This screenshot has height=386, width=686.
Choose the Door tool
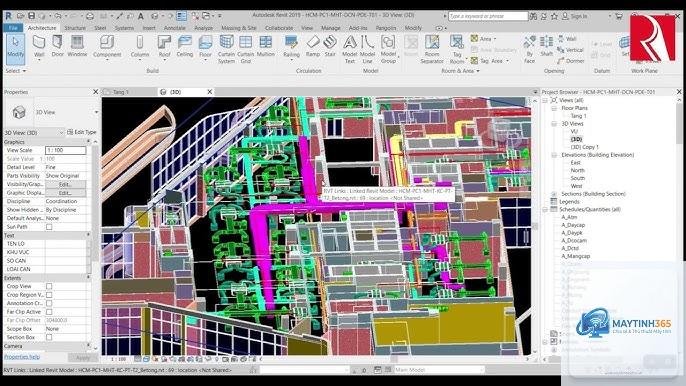(57, 47)
